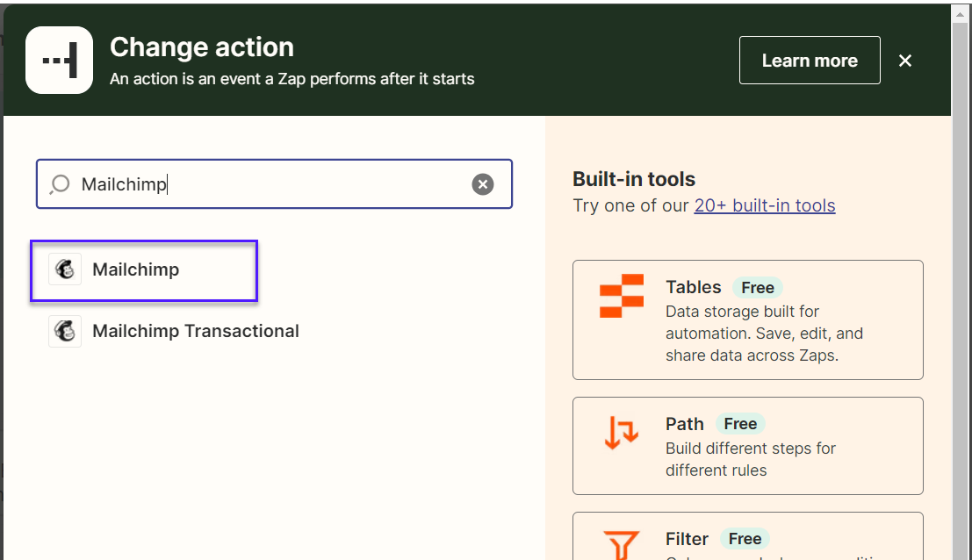Click the orange Tables icon

click(621, 296)
